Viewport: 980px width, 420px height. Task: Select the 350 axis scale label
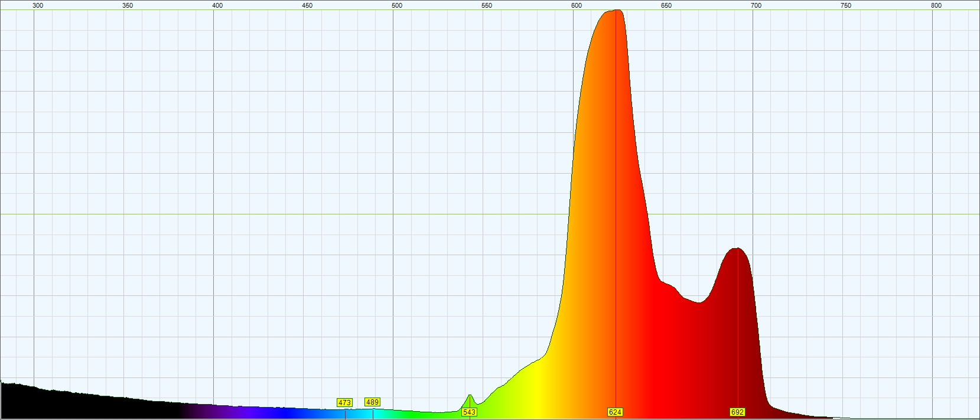(x=128, y=5)
